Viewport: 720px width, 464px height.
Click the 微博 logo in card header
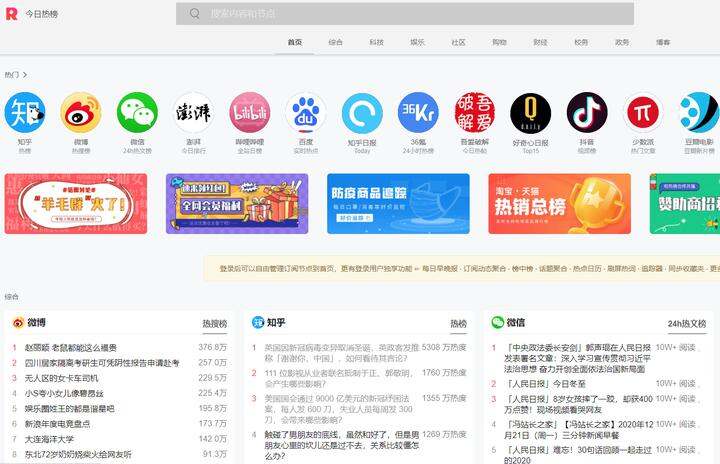[x=18, y=323]
